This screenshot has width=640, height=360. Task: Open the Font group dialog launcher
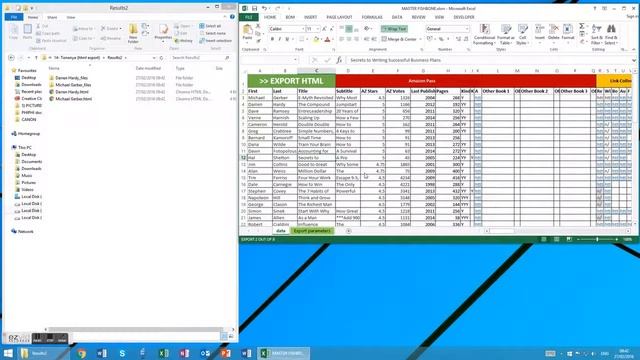(333, 49)
